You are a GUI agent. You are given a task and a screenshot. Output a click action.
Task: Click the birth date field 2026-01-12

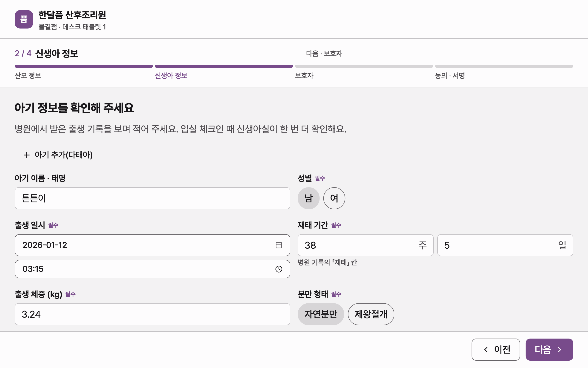[x=152, y=245]
